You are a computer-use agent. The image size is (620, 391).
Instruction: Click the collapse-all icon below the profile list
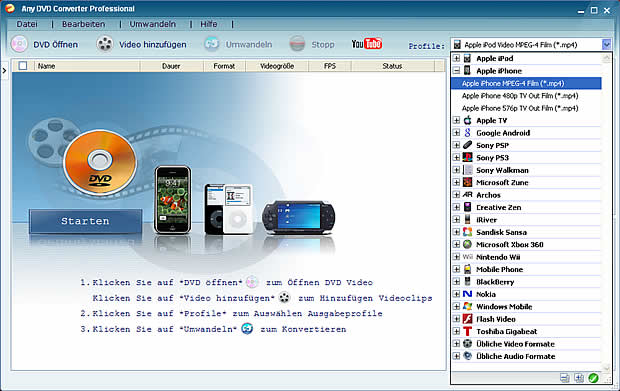pos(565,378)
